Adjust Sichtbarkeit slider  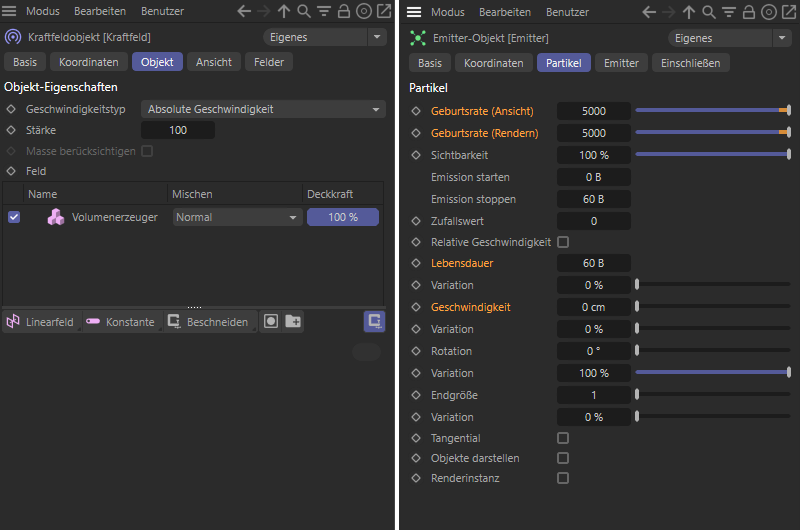[713, 154]
